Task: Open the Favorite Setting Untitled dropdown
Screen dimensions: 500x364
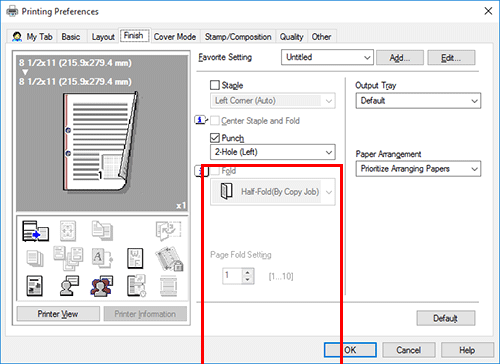Action: [x=327, y=57]
